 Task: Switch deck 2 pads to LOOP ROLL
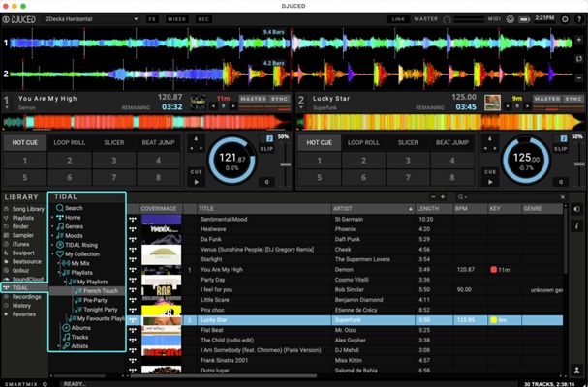pos(363,143)
